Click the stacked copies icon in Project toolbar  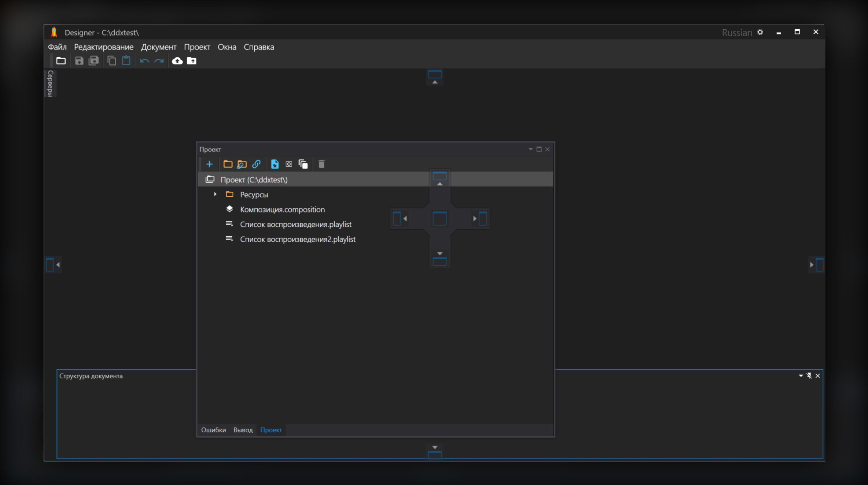tap(303, 164)
